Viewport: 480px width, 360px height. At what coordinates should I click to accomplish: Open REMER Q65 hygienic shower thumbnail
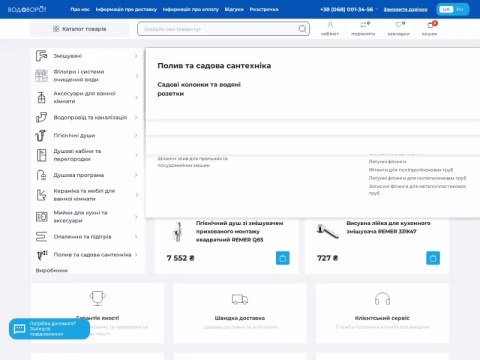177,232
